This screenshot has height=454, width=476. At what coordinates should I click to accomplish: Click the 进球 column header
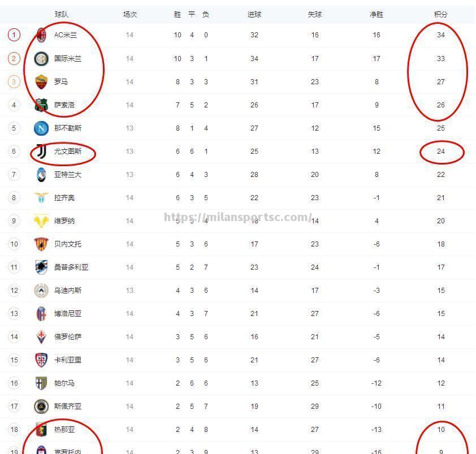click(x=254, y=14)
